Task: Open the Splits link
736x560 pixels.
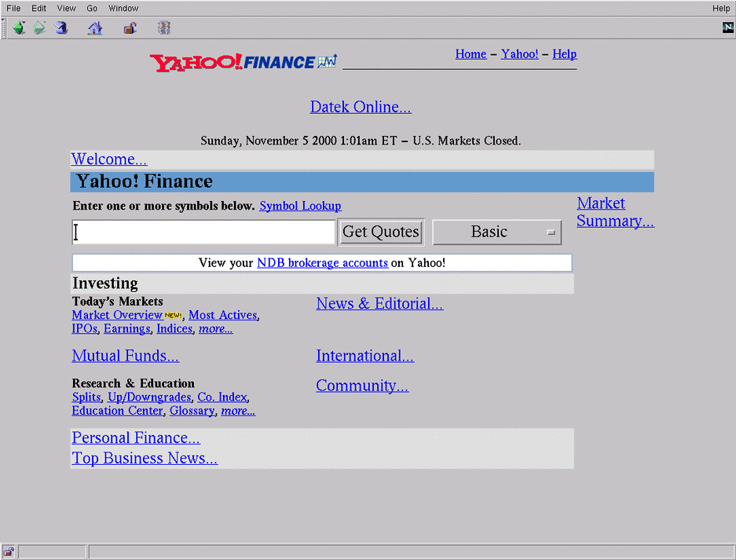Action: [86, 397]
